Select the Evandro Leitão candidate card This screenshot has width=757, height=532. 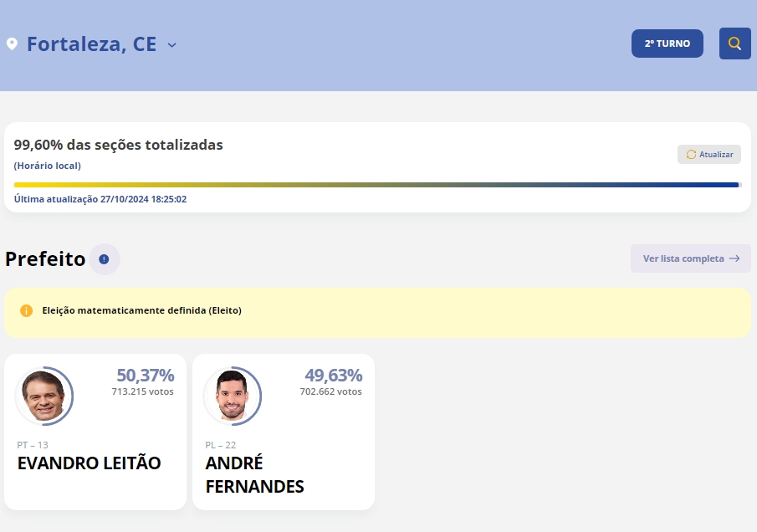coord(95,431)
